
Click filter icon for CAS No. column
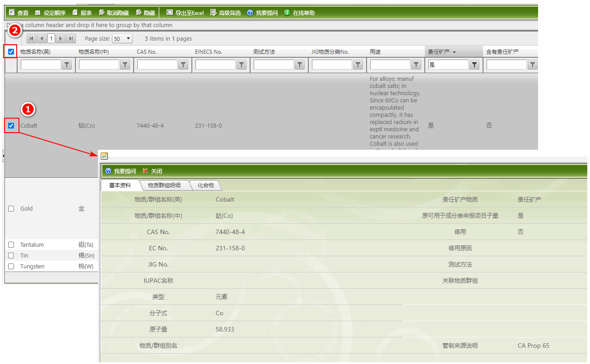pyautogui.click(x=183, y=65)
